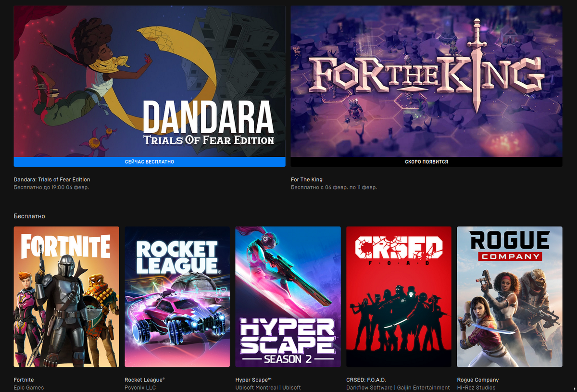The width and height of the screenshot is (577, 392).
Task: Click the Hyper Scape game title
Action: click(254, 380)
